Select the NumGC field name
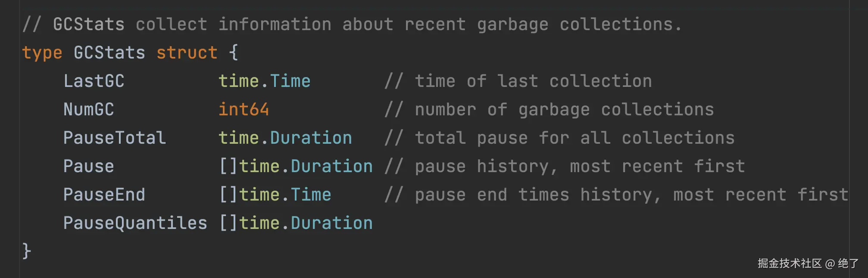Screen dimensions: 868x278 coord(88,110)
